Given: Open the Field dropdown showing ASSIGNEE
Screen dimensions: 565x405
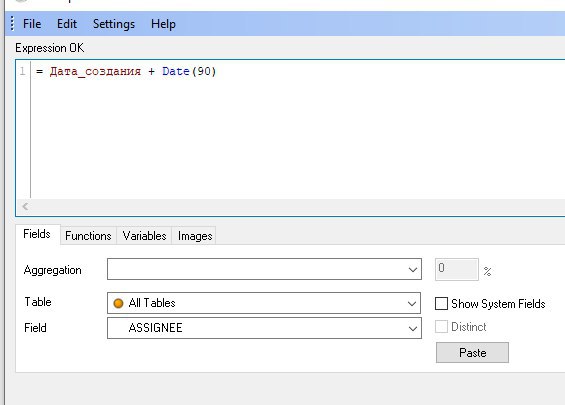Looking at the screenshot, I should 264,328.
